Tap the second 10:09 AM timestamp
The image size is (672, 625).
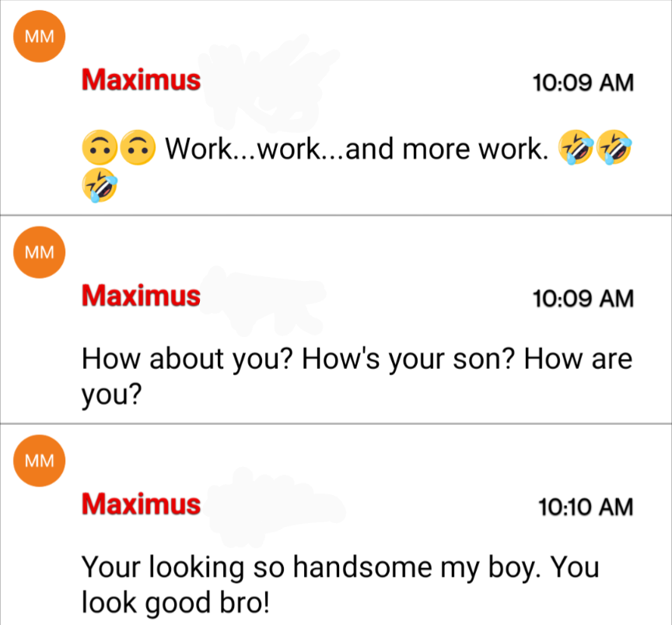583,299
